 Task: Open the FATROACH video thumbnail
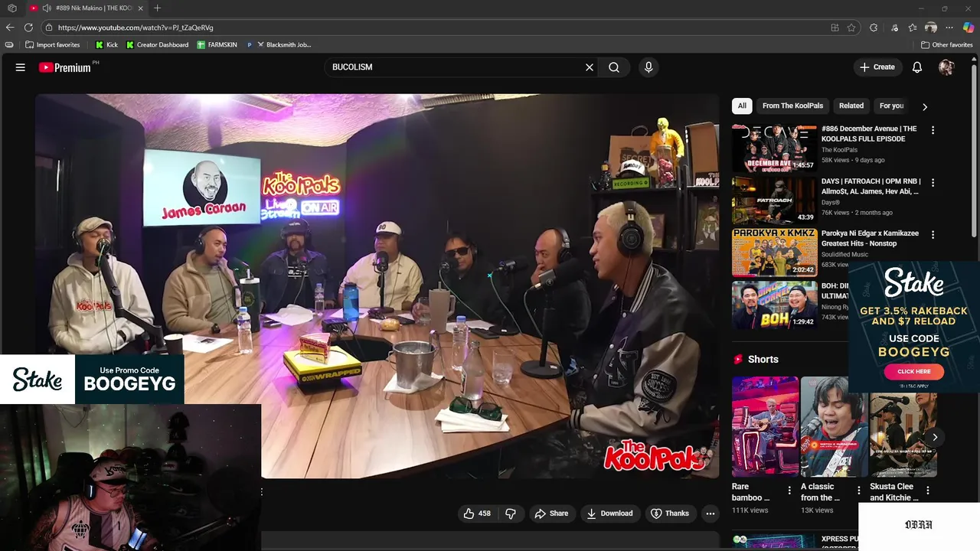[774, 201]
